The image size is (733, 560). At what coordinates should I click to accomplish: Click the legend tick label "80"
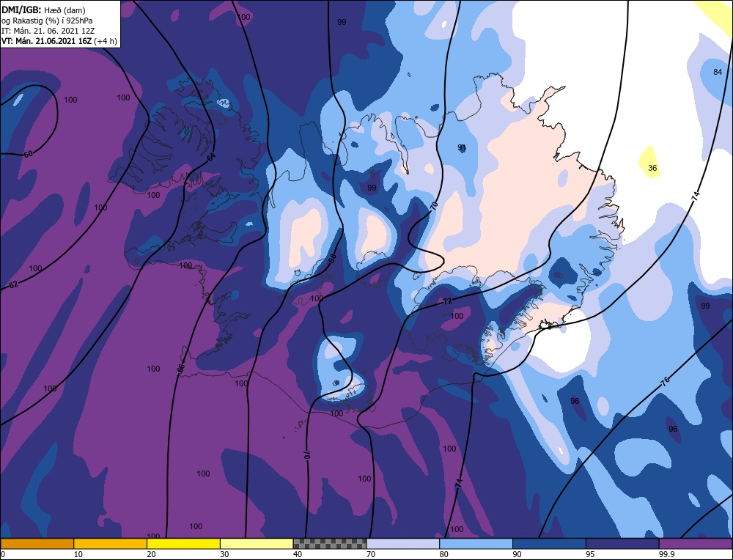tap(443, 554)
